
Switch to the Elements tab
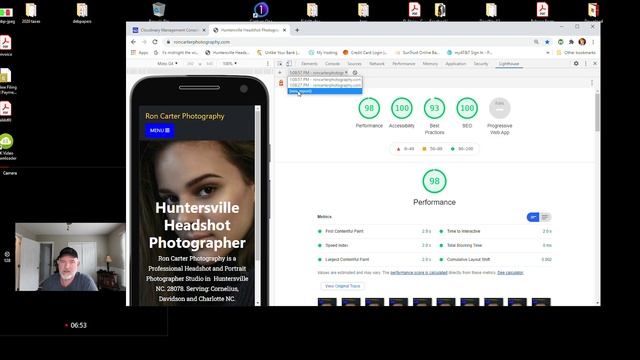pyautogui.click(x=309, y=64)
